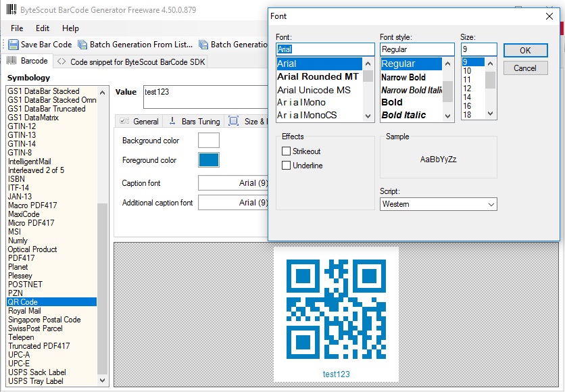Cancel the Font dialog
Viewport: 565px width, 392px height.
[x=526, y=68]
